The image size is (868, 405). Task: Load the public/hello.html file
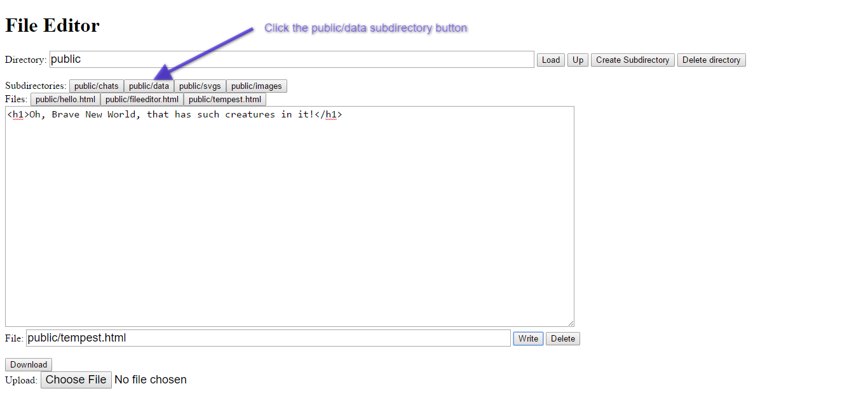pyautogui.click(x=65, y=99)
